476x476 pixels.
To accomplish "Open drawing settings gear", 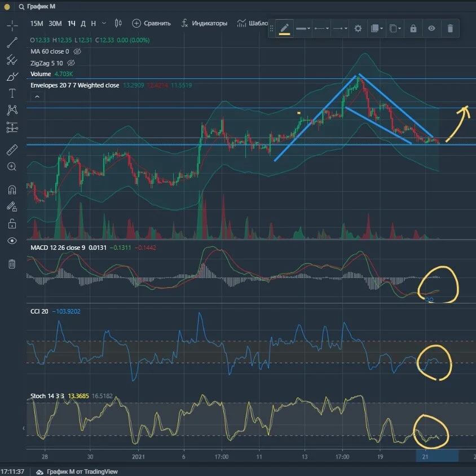I will pyautogui.click(x=358, y=29).
